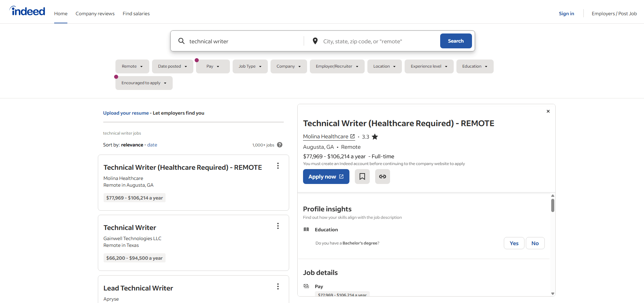Image resolution: width=644 pixels, height=303 pixels.
Task: Click the $77,969 - $106,214 a year salary tag in list
Action: click(134, 198)
